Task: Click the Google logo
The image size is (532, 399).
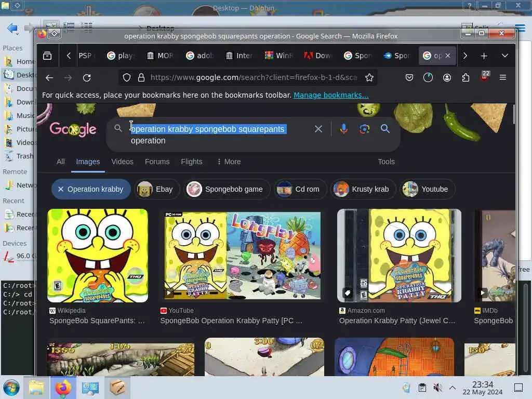Action: point(73,129)
